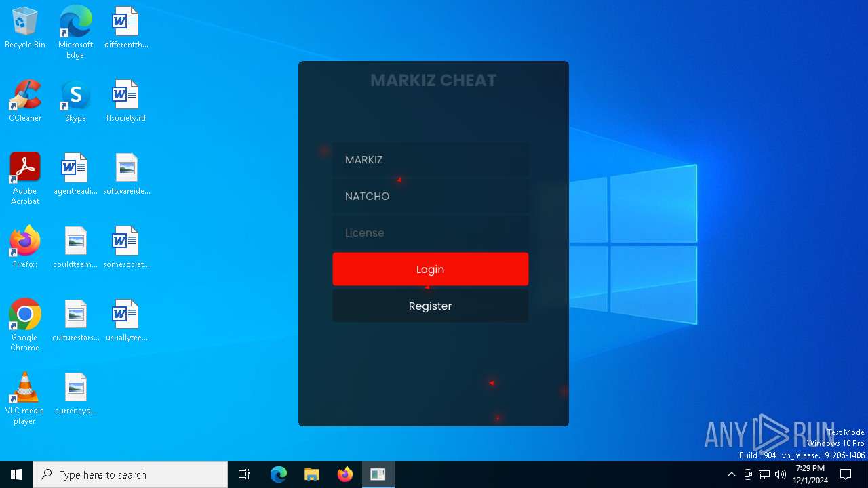Select the usuallytee... Word document icon
Viewport: 868px width, 488px height.
(126, 321)
